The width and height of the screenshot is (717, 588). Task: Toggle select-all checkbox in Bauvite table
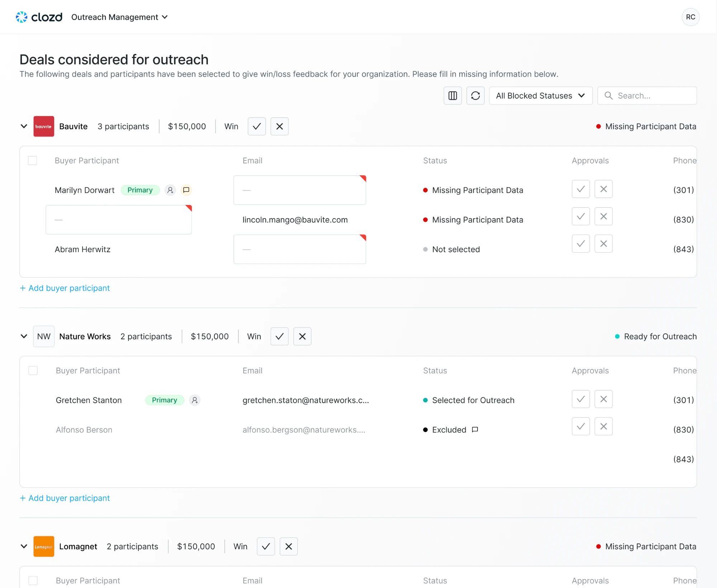33,161
